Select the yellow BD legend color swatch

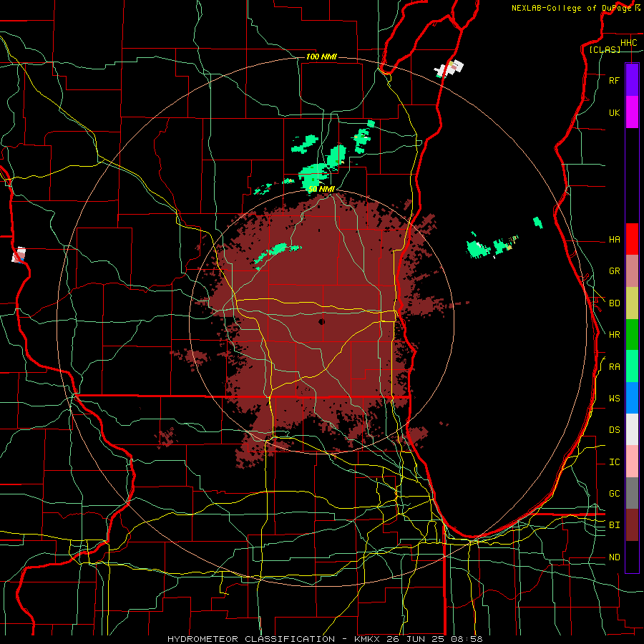[632, 303]
